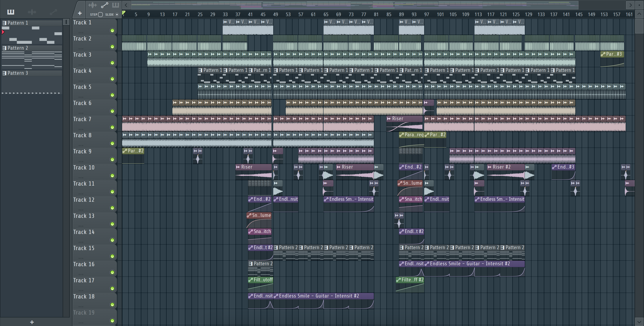Click the piano icon beside Pattern 3 in the picker
This screenshot has height=326, width=644.
coord(4,73)
